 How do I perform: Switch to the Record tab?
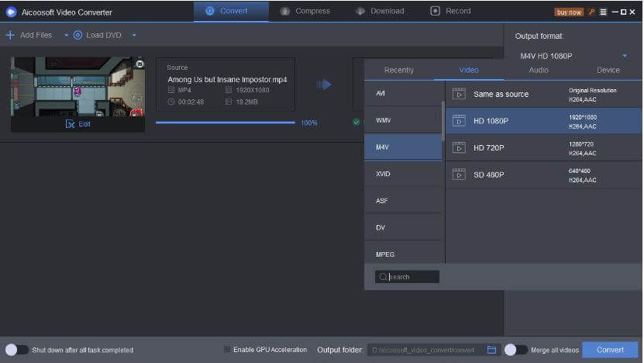(x=450, y=11)
